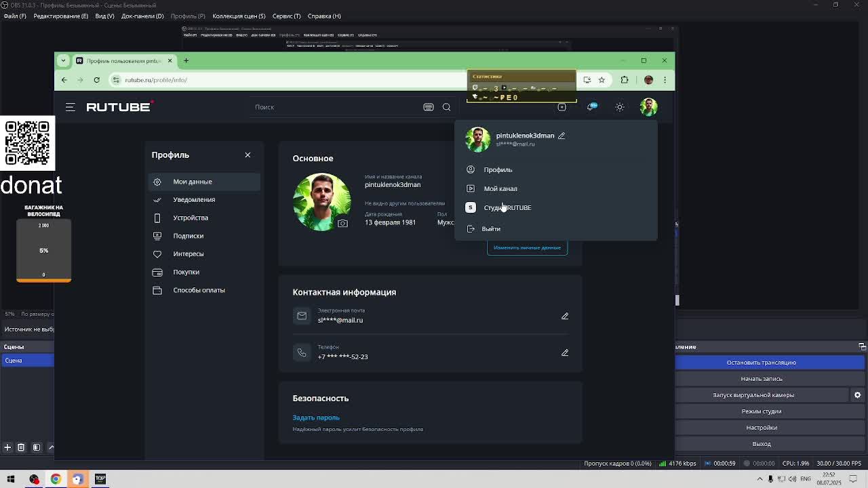868x488 pixels.
Task: Open Подписки in profile sidebar
Action: (204, 236)
